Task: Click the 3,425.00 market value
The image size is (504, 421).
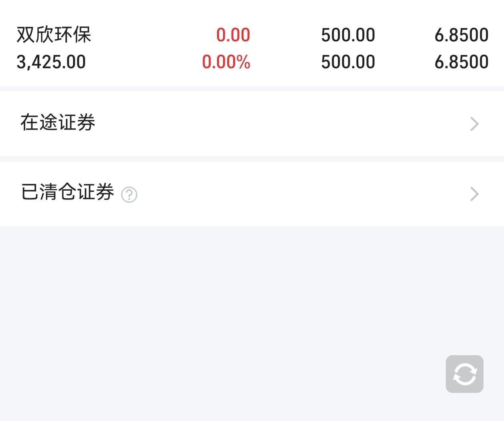Action: [51, 62]
